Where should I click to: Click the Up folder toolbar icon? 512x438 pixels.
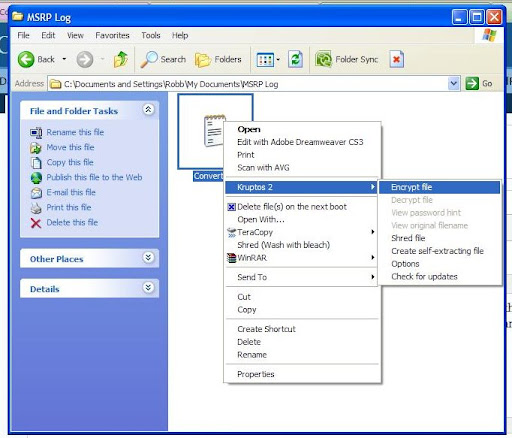click(121, 60)
